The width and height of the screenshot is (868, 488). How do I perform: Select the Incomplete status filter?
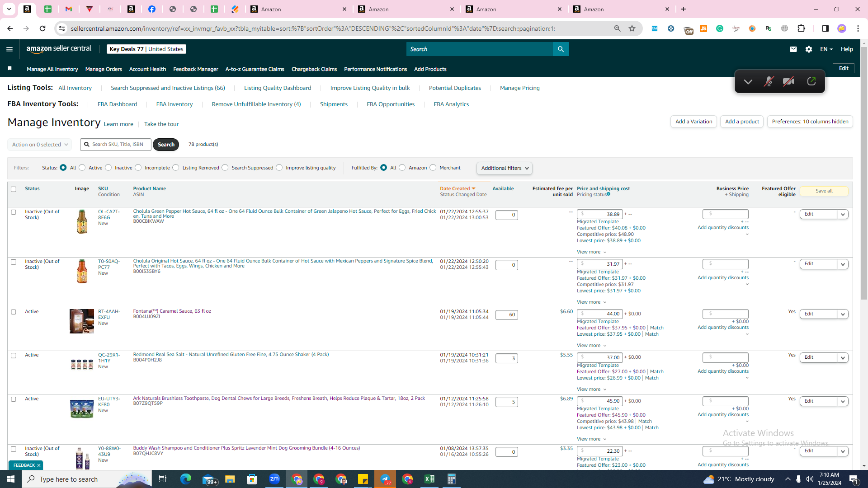pos(138,168)
